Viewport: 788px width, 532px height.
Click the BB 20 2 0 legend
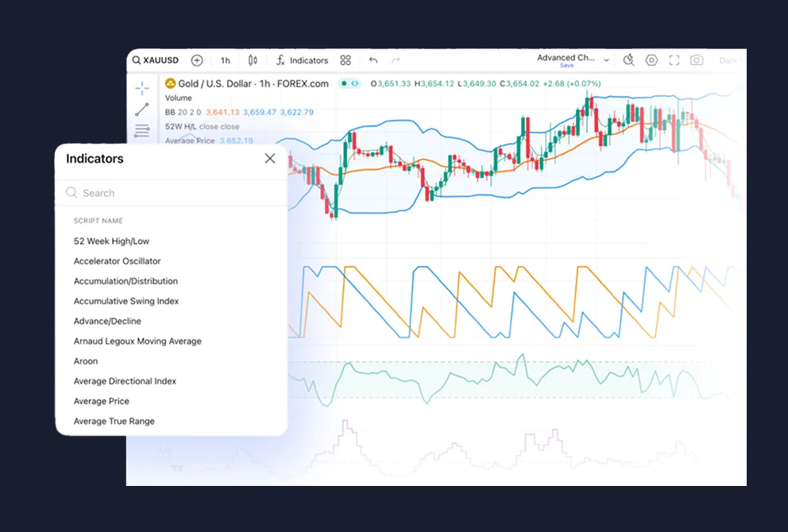tap(183, 112)
